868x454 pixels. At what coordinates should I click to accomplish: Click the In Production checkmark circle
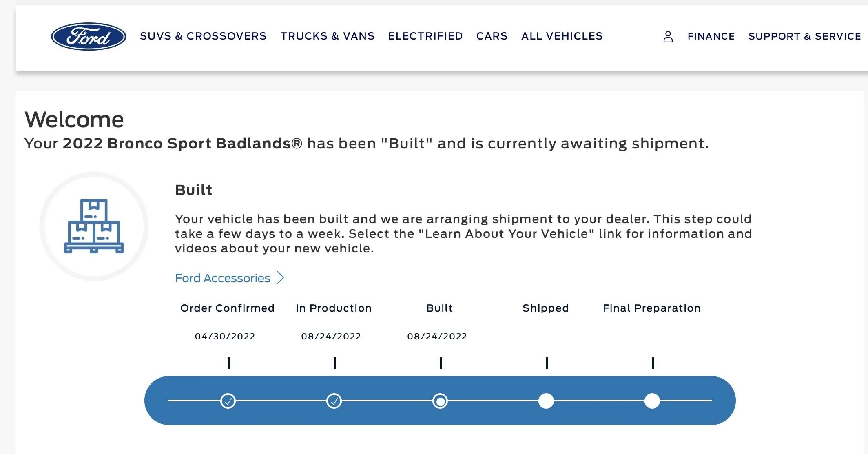(334, 401)
